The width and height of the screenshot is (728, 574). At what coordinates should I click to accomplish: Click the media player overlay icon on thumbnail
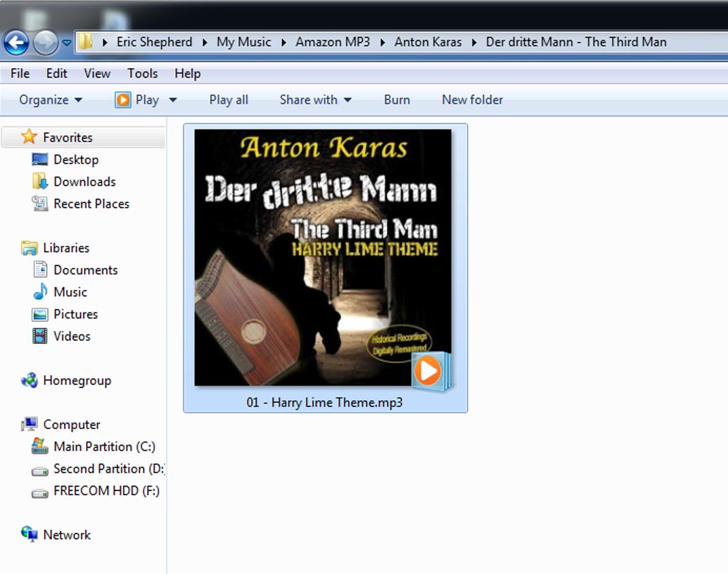coord(430,372)
